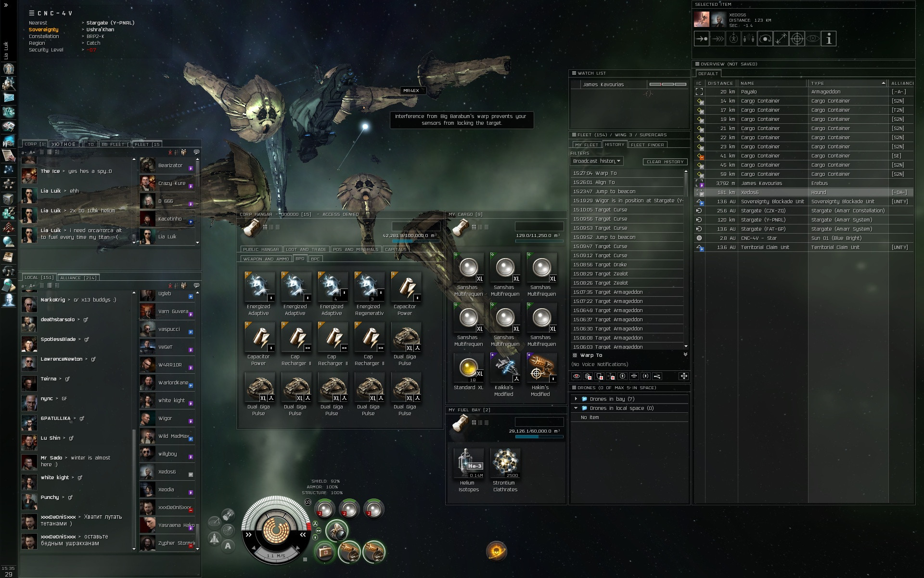
Task: Open the BPC tab in corp hangar
Action: click(x=315, y=259)
